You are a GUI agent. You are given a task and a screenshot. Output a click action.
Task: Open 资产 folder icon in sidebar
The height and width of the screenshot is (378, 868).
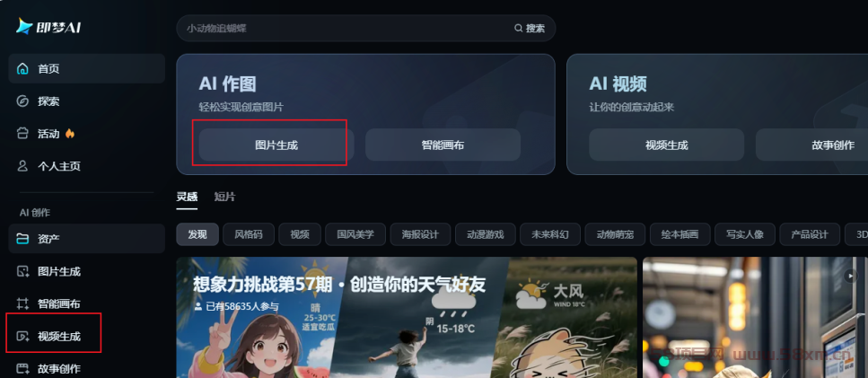pos(22,239)
